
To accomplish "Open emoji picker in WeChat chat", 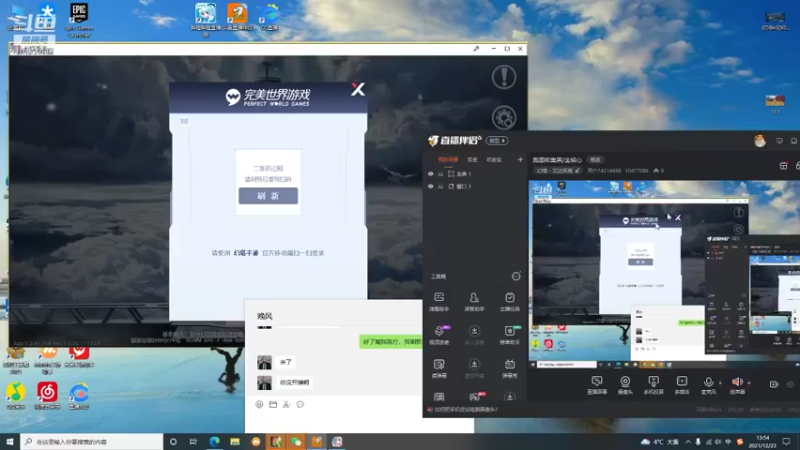I will click(259, 404).
